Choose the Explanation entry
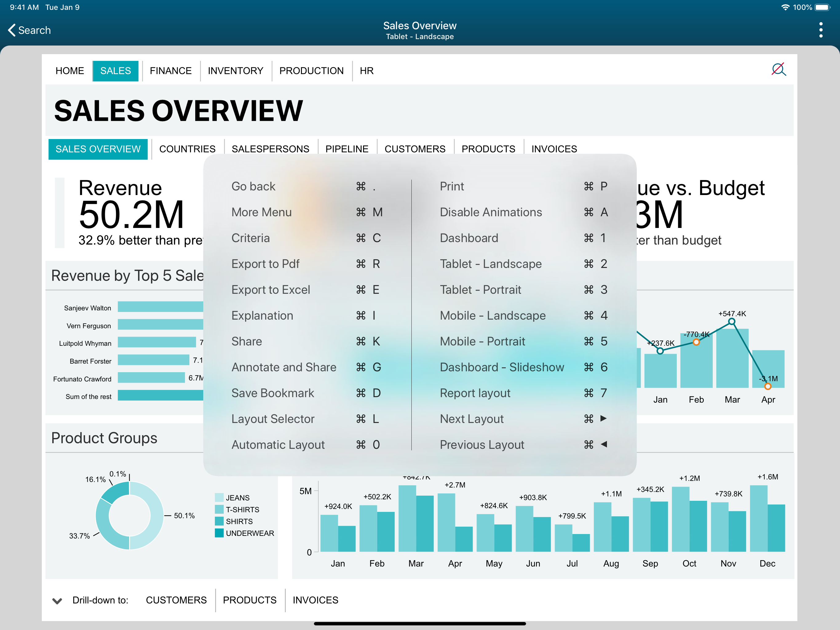This screenshot has width=840, height=630. (307, 315)
